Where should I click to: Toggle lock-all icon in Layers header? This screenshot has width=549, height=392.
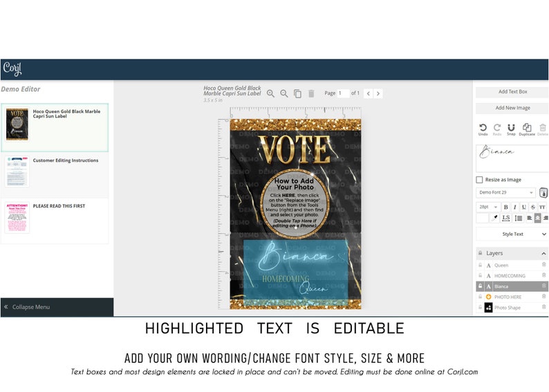[x=481, y=253]
